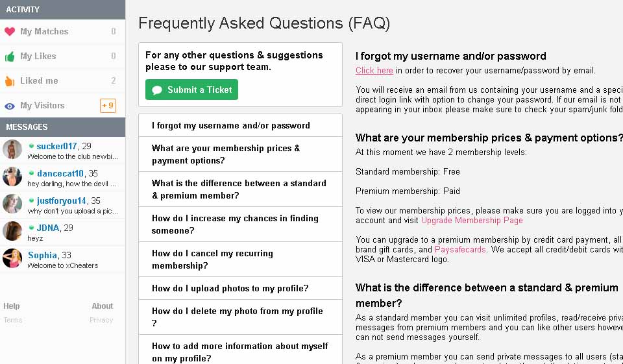Click the orange Liked me hand icon

point(10,81)
